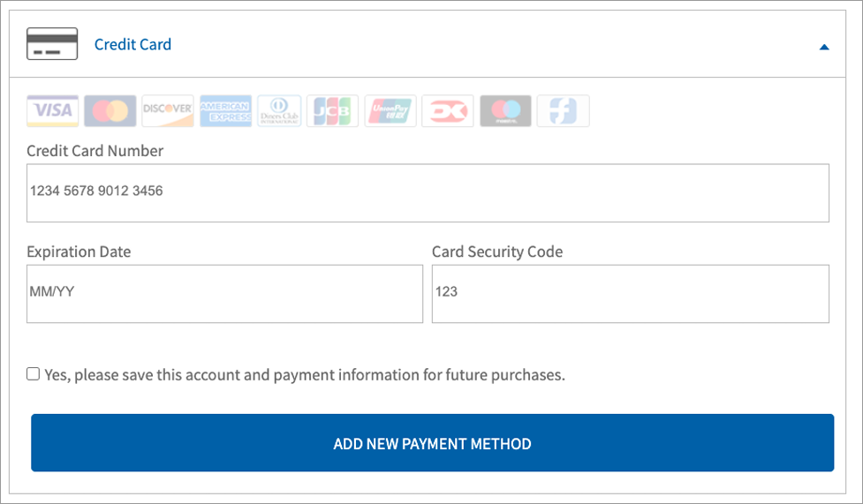Choose the Discover card logo
The image size is (863, 504).
(168, 110)
